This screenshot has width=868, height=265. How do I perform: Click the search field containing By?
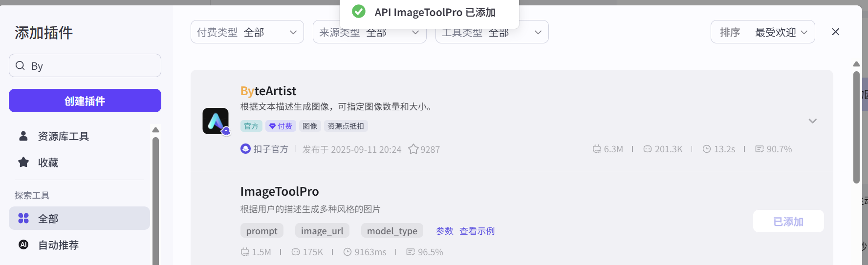point(85,65)
